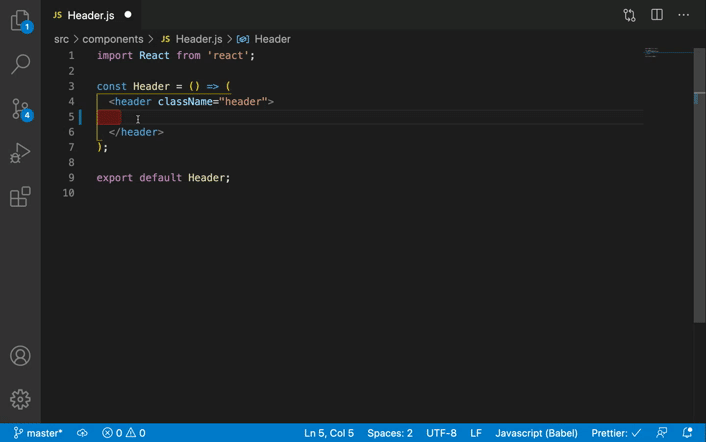Click the master* branch indicator
This screenshot has width=706, height=442.
[x=38, y=433]
